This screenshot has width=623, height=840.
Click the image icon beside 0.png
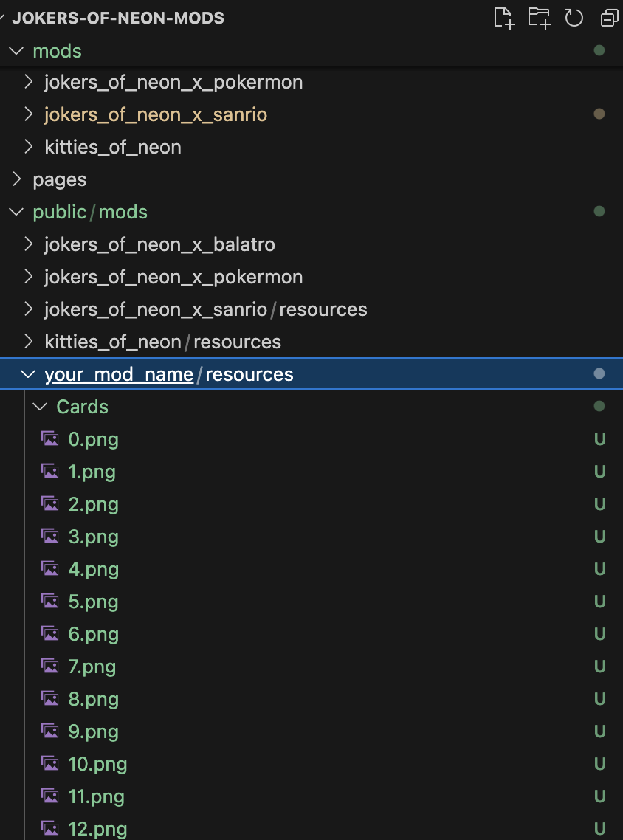pos(50,438)
